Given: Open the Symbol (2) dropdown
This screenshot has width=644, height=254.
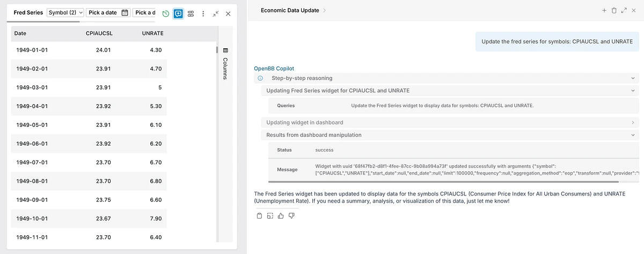Looking at the screenshot, I should 65,13.
